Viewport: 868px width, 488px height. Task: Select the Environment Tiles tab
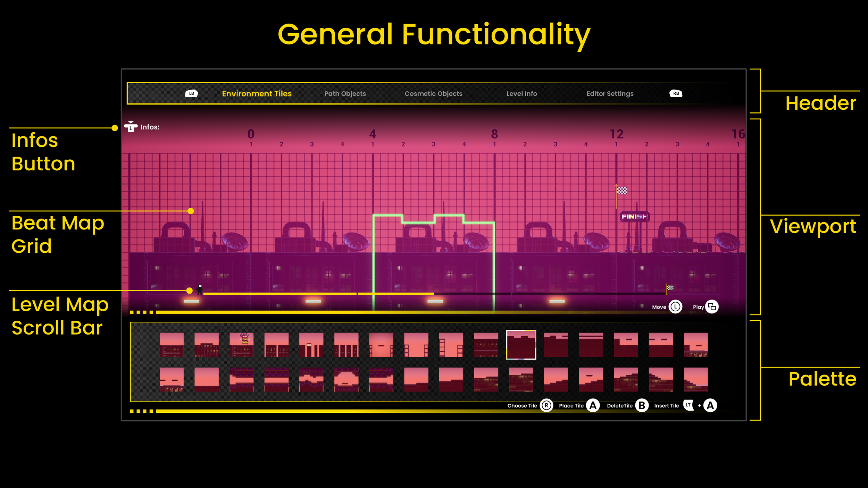pos(257,94)
